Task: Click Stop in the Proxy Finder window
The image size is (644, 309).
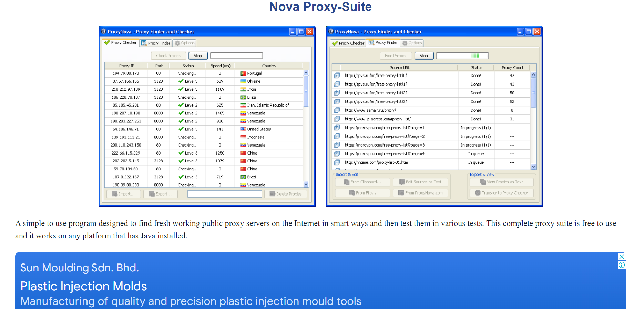Action: [x=424, y=56]
